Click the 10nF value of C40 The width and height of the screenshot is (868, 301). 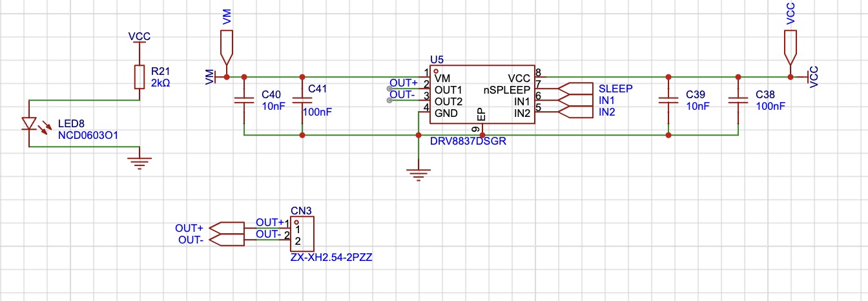[273, 107]
